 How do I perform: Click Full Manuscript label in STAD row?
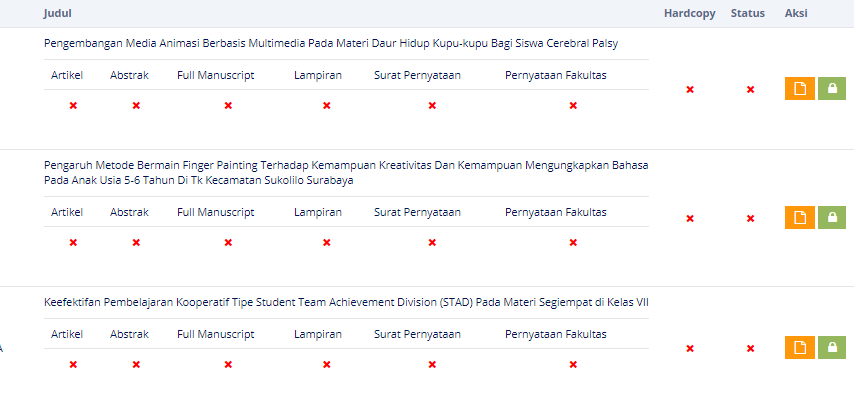[x=216, y=334]
